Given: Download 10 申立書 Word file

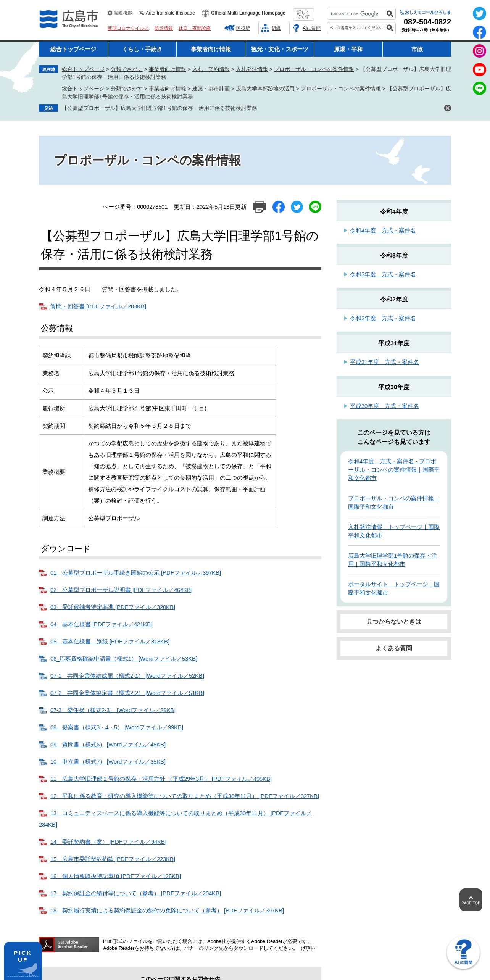Looking at the screenshot, I should (x=108, y=762).
